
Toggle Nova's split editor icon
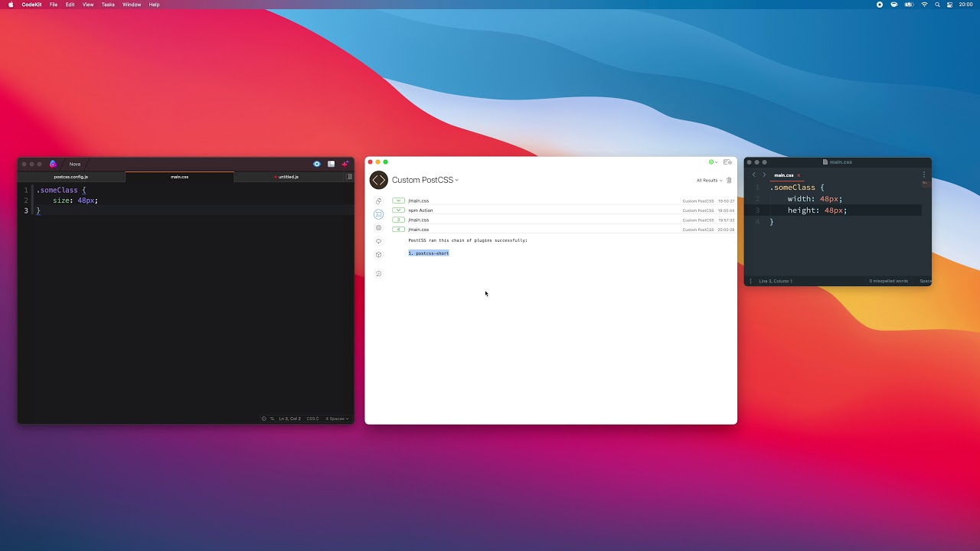tap(349, 177)
